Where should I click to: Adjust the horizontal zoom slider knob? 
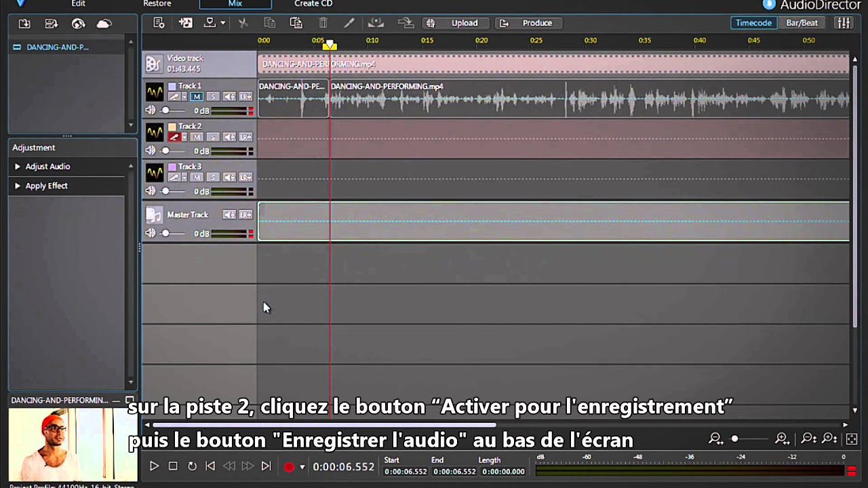tap(734, 439)
